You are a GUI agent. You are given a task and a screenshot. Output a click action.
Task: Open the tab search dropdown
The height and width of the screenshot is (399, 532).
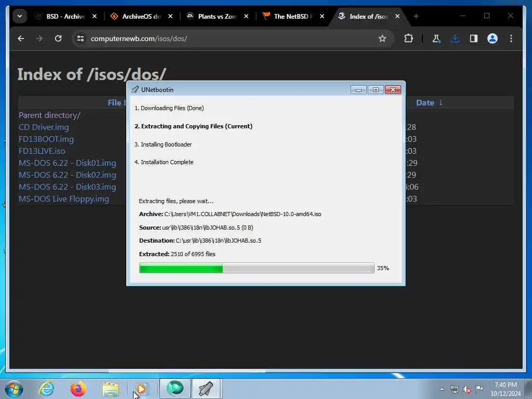[x=20, y=16]
